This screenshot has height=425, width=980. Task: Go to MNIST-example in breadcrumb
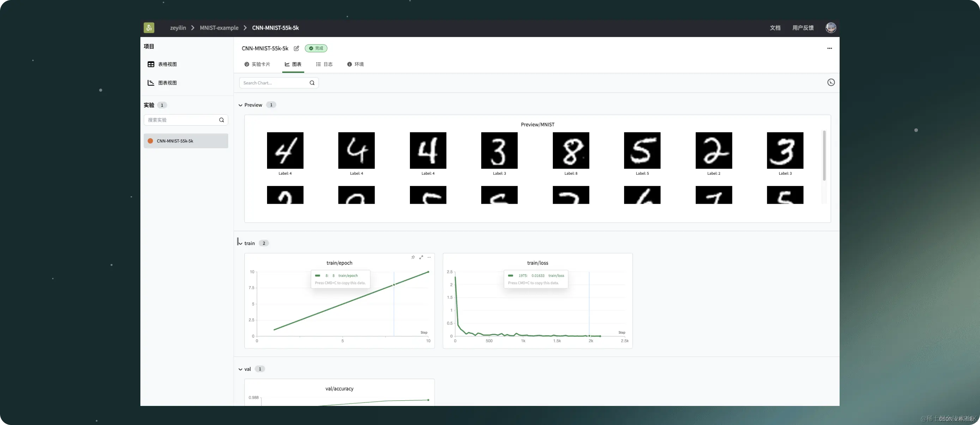[219, 28]
